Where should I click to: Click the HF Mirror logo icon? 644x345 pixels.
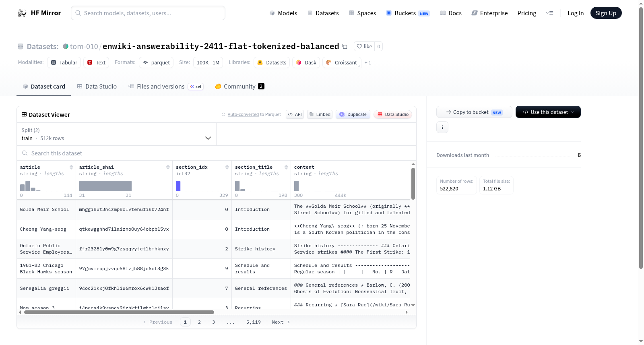coord(22,13)
